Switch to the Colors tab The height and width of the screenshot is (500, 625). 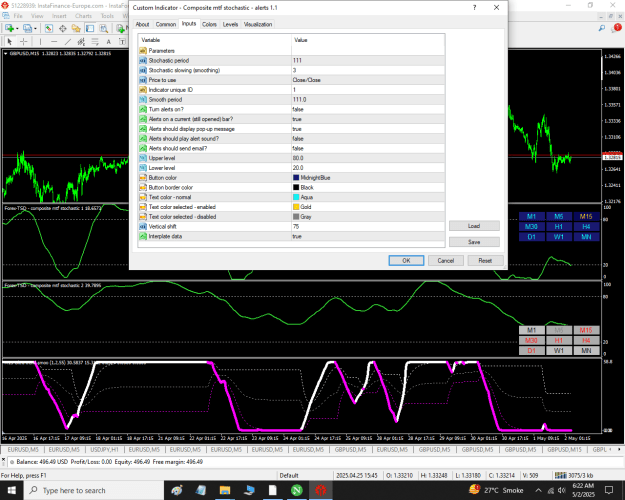[x=209, y=24]
